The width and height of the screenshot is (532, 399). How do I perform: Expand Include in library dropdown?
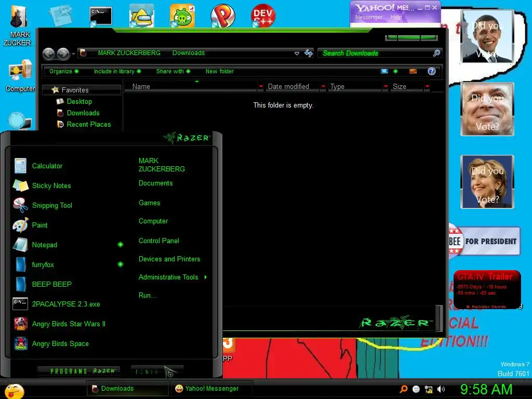click(x=117, y=71)
